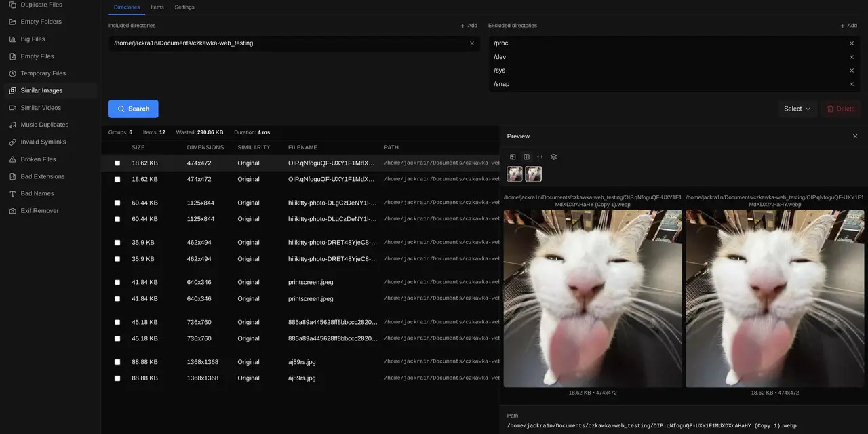Remove excluded directory /sys with X
Image resolution: width=868 pixels, height=434 pixels.
pos(852,71)
